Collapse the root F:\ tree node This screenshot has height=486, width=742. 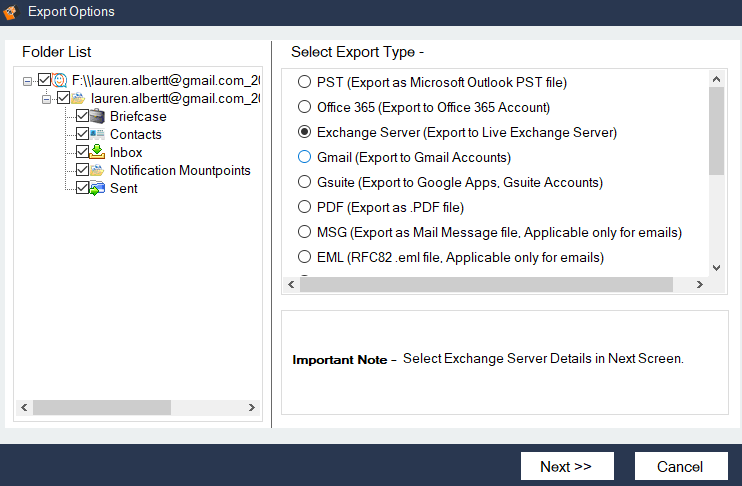[x=27, y=81]
